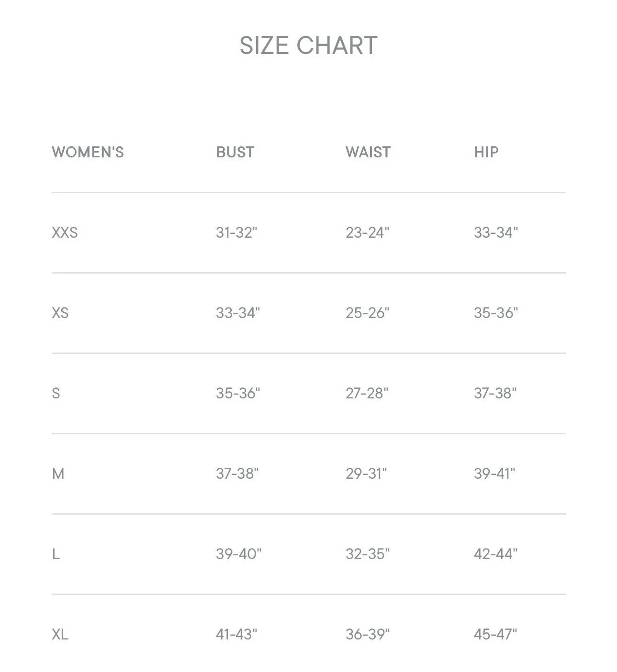
Task: Click the XXS bust value 31-32"
Action: click(236, 232)
